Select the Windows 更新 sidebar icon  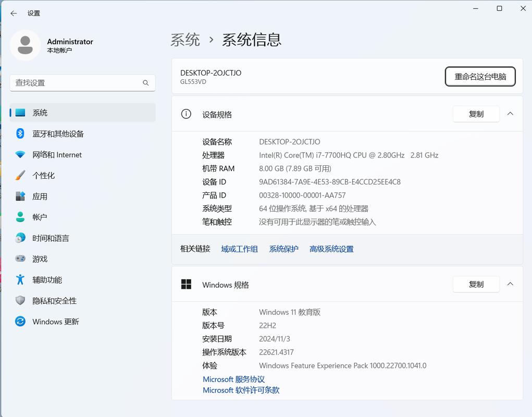point(20,322)
